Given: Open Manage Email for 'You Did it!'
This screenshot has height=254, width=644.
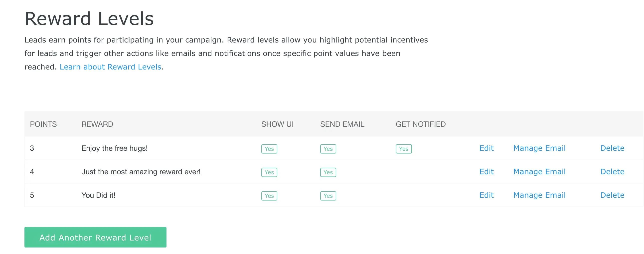Looking at the screenshot, I should click(539, 195).
